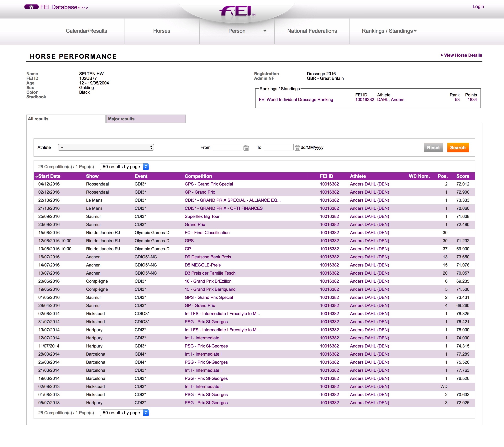The height and width of the screenshot is (447, 504).
Task: Expand the Rankings / Standings menu
Action: [389, 31]
